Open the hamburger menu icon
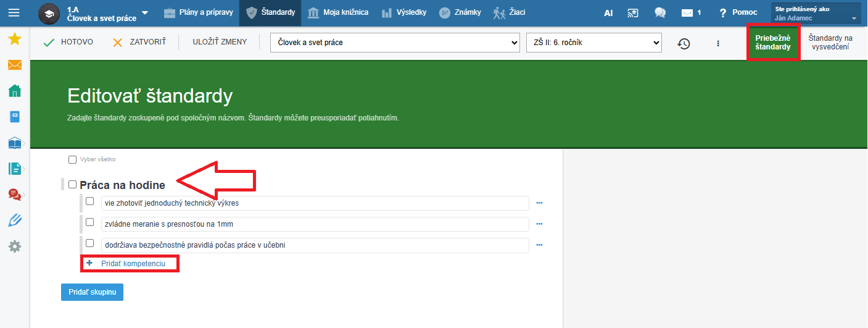This screenshot has width=868, height=328. pos(14,12)
